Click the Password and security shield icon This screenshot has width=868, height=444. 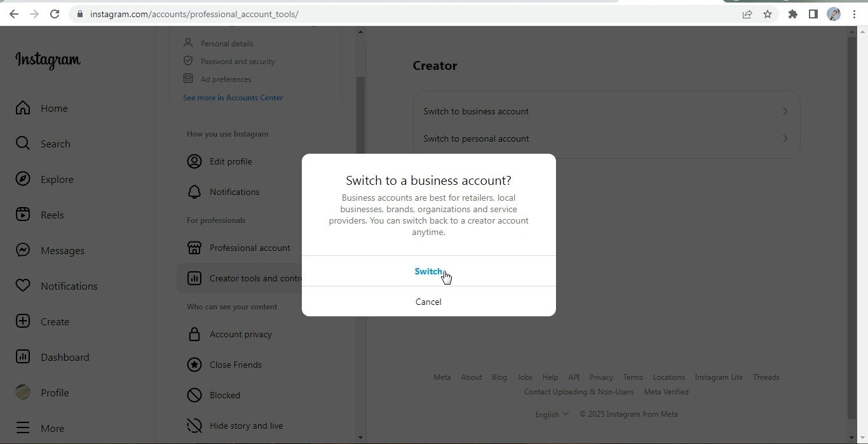tap(188, 61)
